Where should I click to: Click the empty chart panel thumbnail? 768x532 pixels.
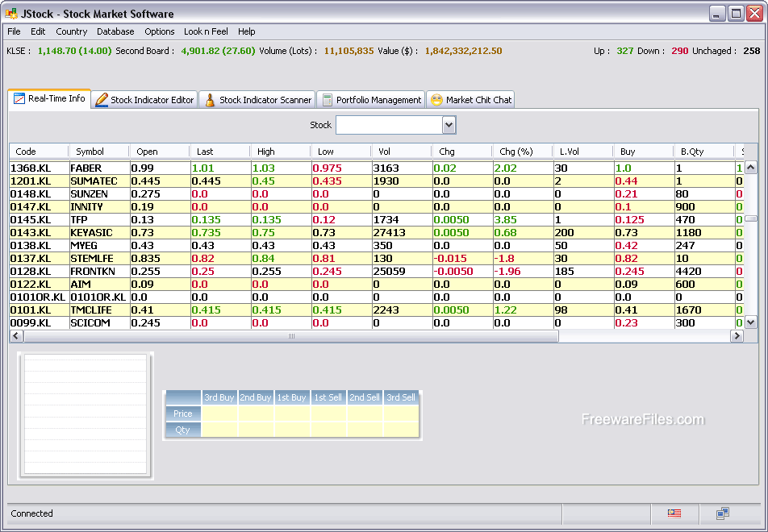[86, 415]
